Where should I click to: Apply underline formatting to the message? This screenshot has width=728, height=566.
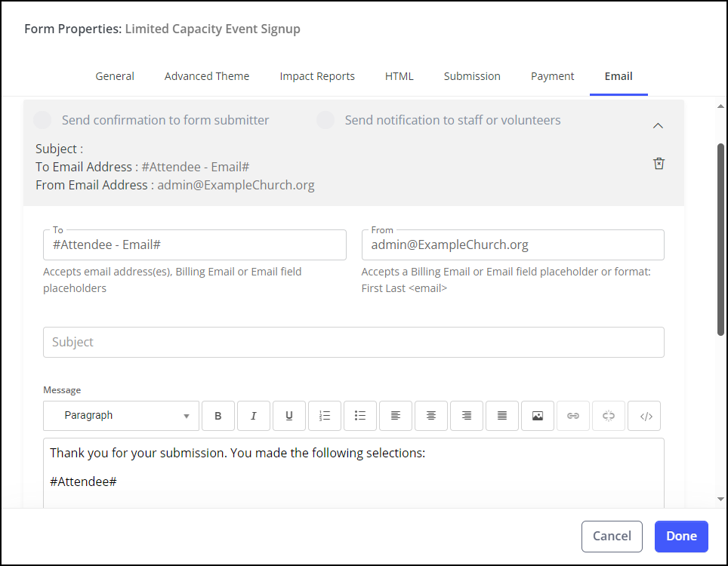click(x=288, y=416)
